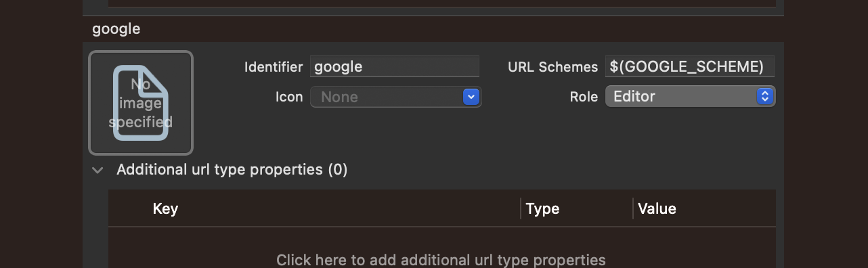The width and height of the screenshot is (868, 268).
Task: Open the Role popup showing Editor
Action: 690,96
